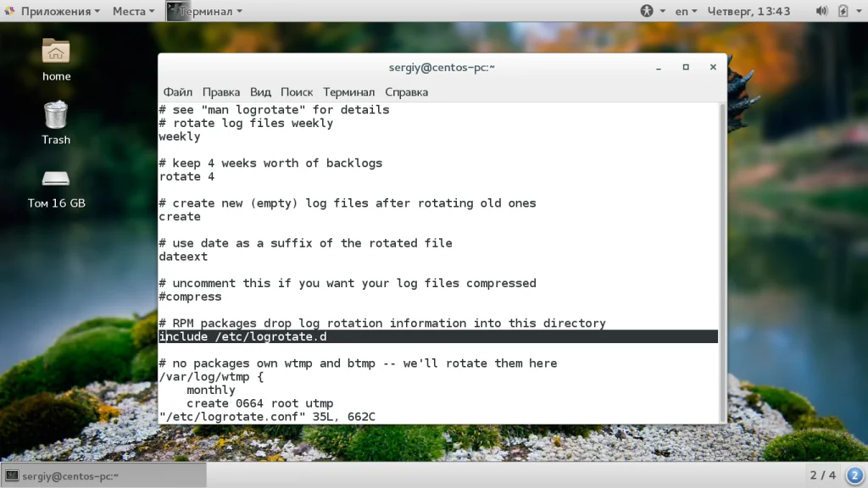Click the 2 / 4 workspace switcher
Image resolution: width=868 pixels, height=488 pixels.
[x=822, y=475]
